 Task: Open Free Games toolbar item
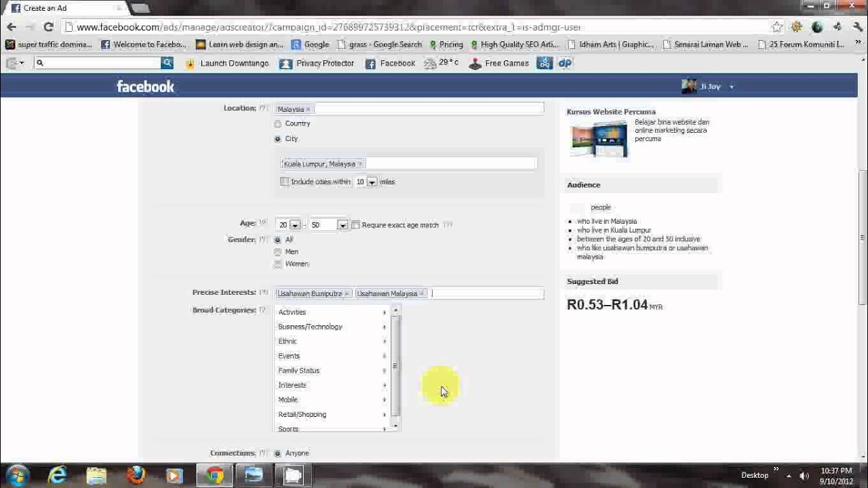(498, 63)
